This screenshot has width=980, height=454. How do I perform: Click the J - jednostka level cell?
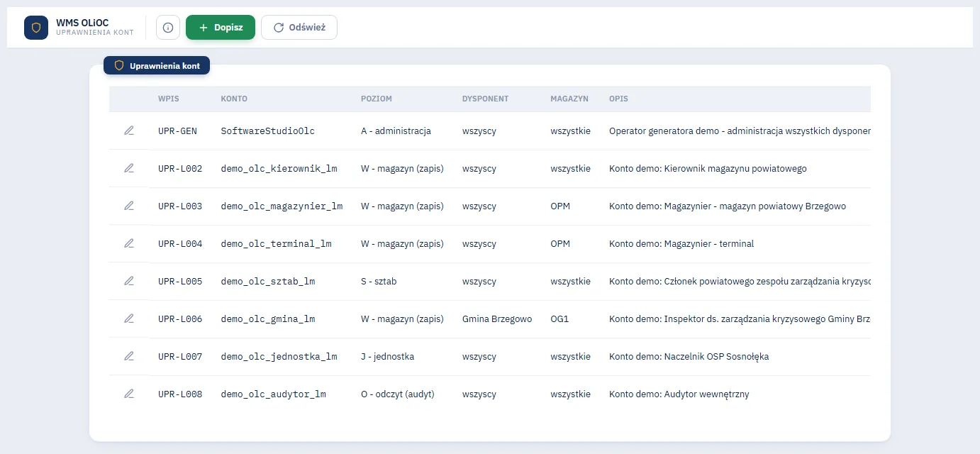(387, 357)
